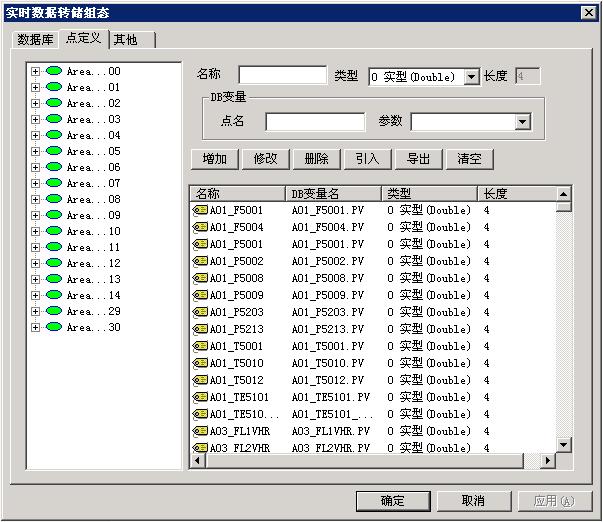Expand the Area 01 tree node
The image size is (603, 522).
tap(36, 87)
